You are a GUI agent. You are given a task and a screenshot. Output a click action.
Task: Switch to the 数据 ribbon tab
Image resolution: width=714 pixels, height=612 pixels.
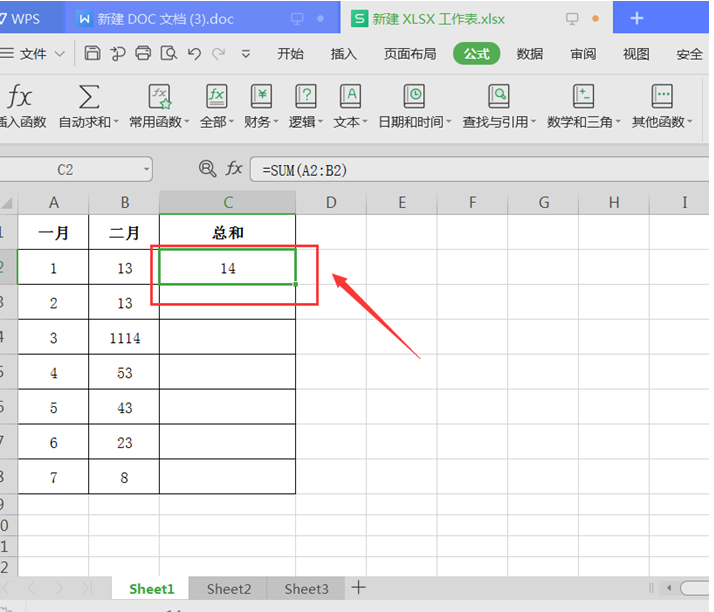click(x=530, y=54)
